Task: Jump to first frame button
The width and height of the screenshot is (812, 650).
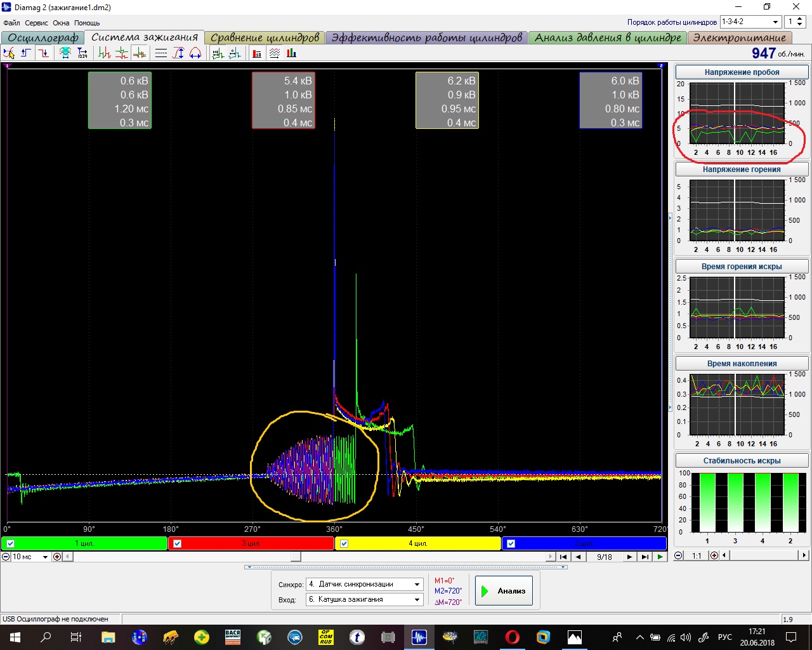Action: point(563,557)
